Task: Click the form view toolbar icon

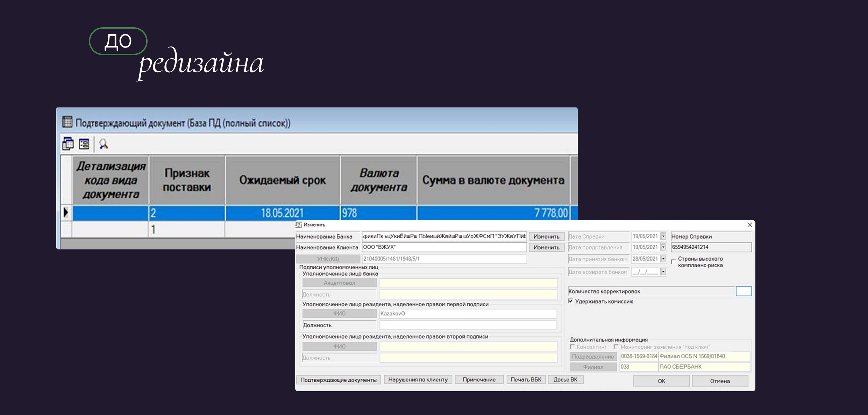Action: click(x=84, y=144)
